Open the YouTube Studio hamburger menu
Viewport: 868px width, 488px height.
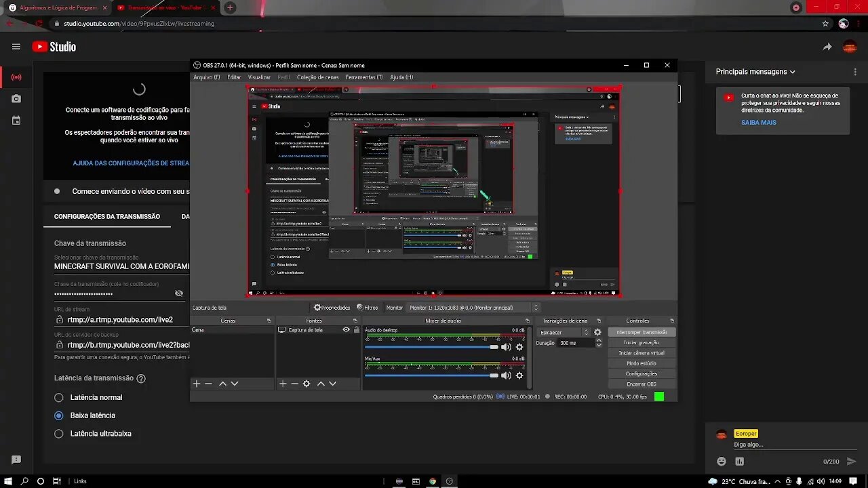(16, 47)
